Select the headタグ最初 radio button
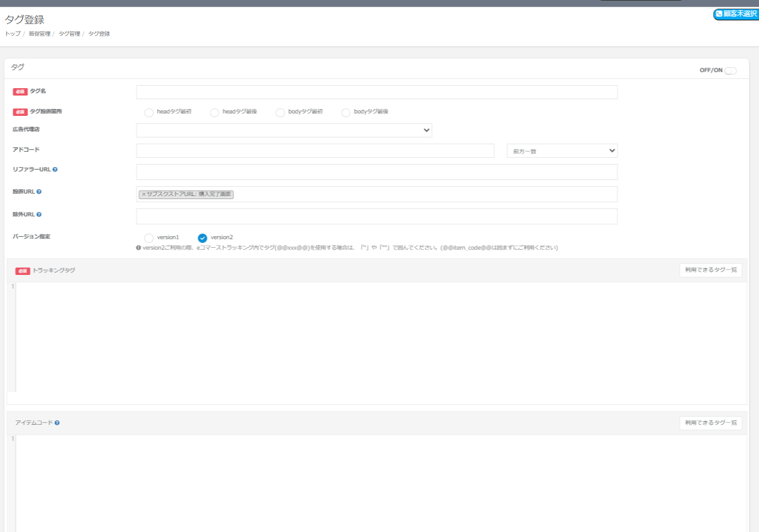This screenshot has height=532, width=759. click(149, 113)
